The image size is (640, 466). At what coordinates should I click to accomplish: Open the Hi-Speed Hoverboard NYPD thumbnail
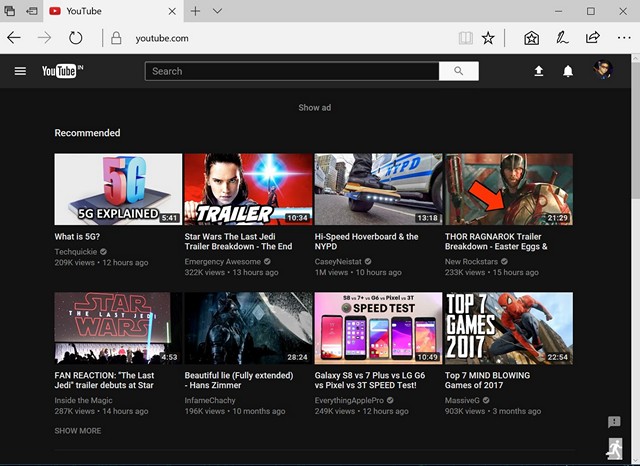[378, 189]
